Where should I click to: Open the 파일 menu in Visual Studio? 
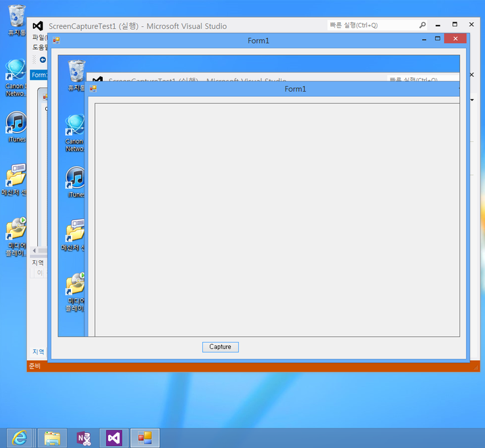39,37
